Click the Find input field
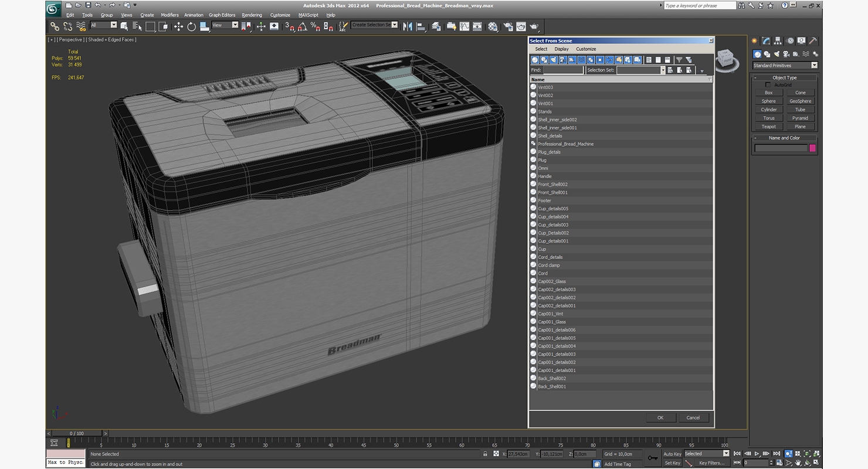This screenshot has height=469, width=868. (x=563, y=70)
